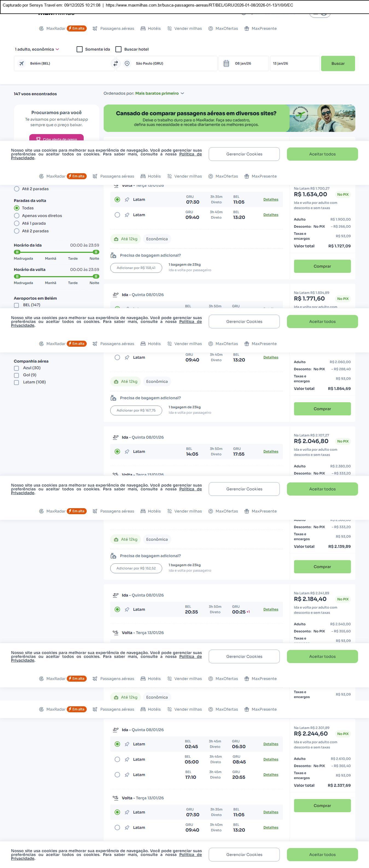Screen dimensions: 369x868
Task: Enable the Somente ida checkbox
Action: coord(80,49)
